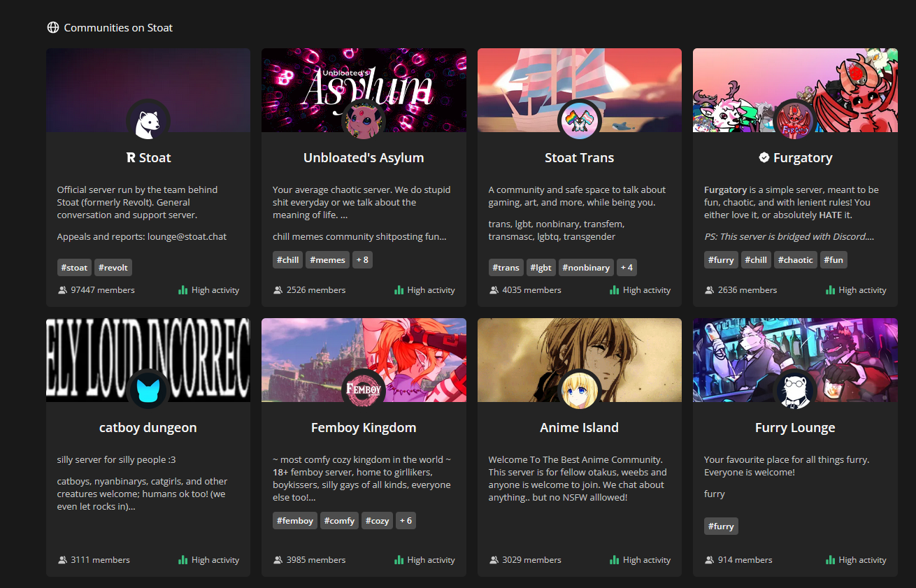Select the #fun tag

pyautogui.click(x=834, y=260)
